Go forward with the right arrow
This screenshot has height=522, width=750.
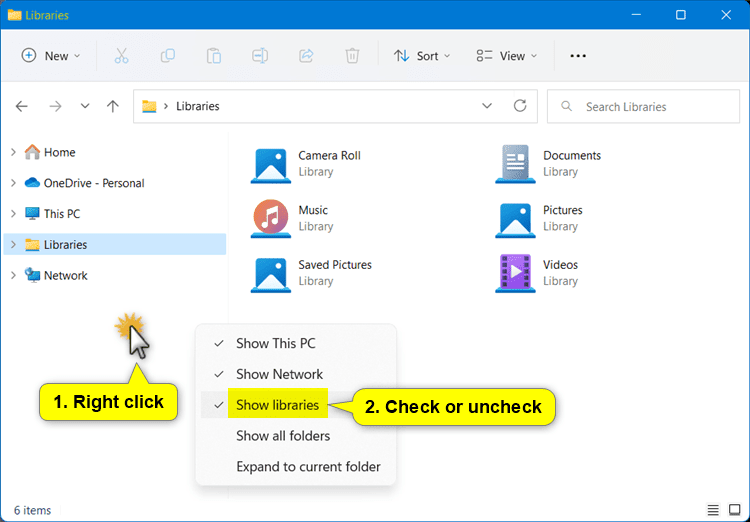tap(55, 106)
